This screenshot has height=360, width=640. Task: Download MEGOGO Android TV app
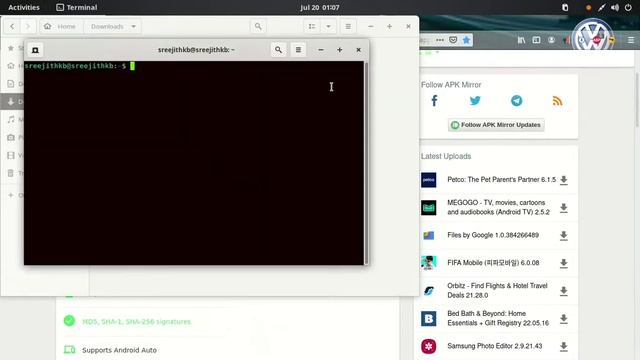564,208
